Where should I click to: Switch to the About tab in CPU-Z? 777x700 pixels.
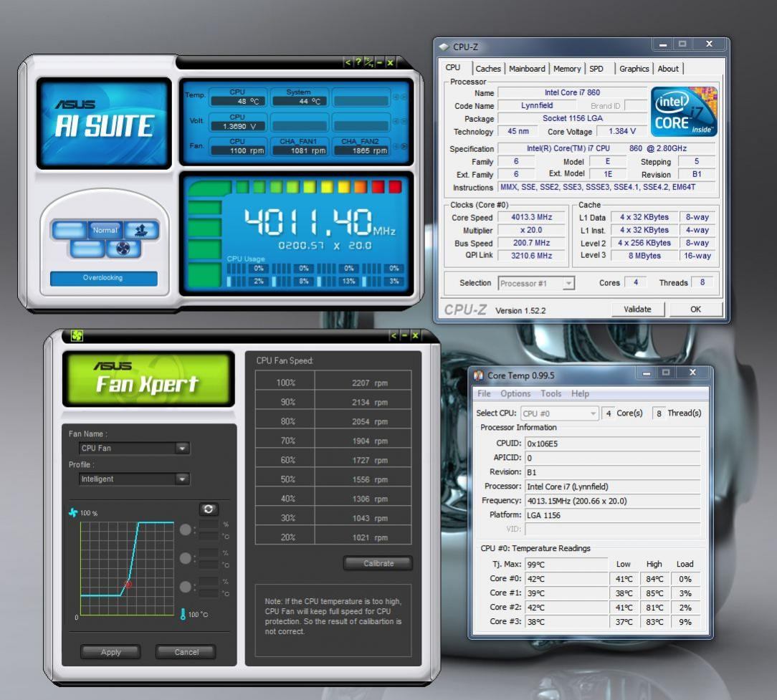pos(668,69)
